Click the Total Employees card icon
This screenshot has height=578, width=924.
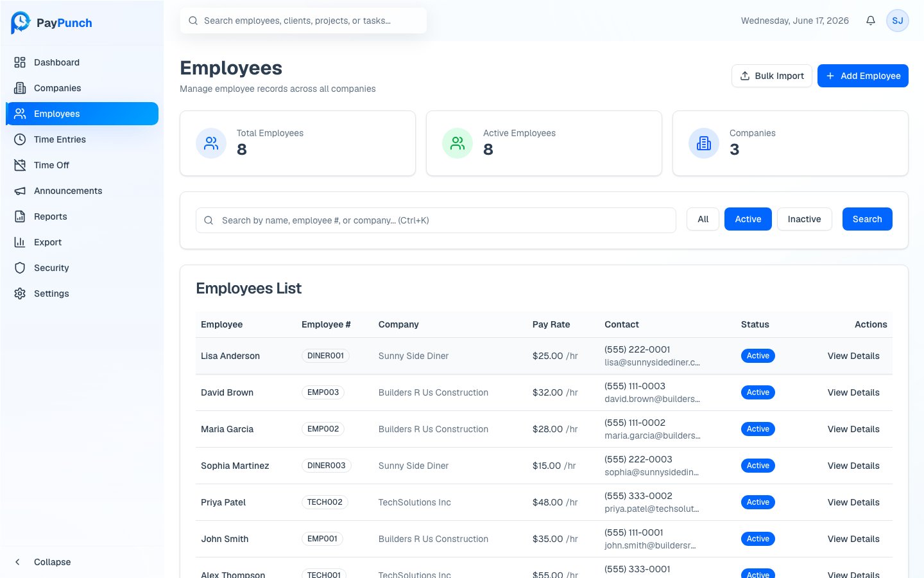[x=211, y=143]
